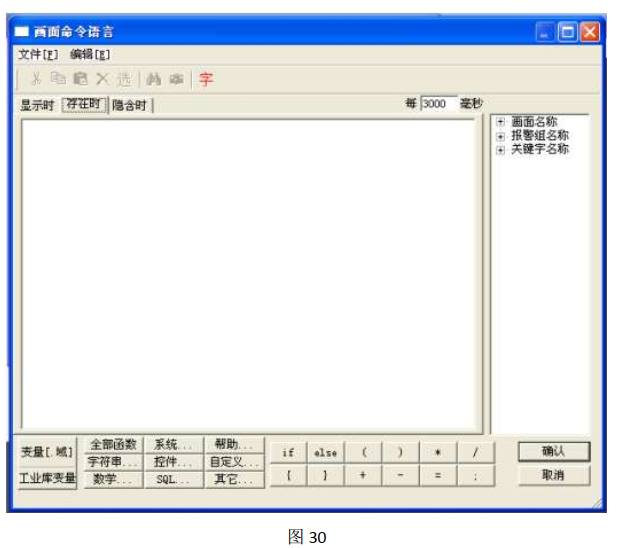Click the Replace toolbar icon
Screen dimensions: 627x548
point(176,79)
